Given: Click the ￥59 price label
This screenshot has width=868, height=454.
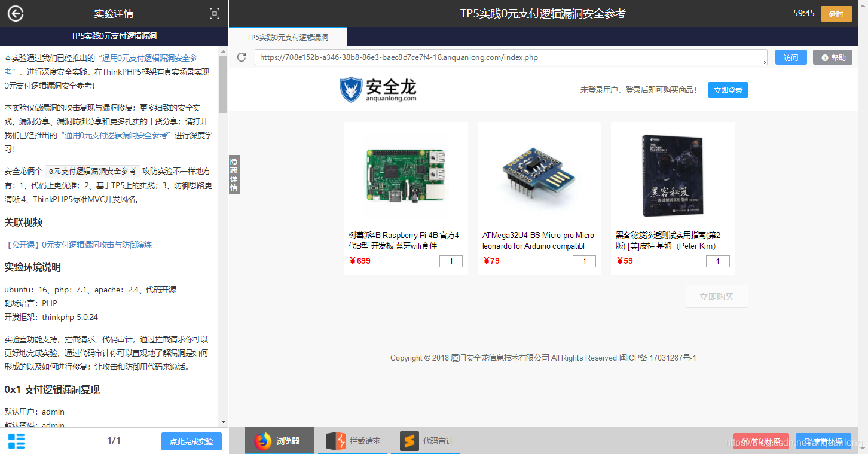Looking at the screenshot, I should (x=625, y=261).
